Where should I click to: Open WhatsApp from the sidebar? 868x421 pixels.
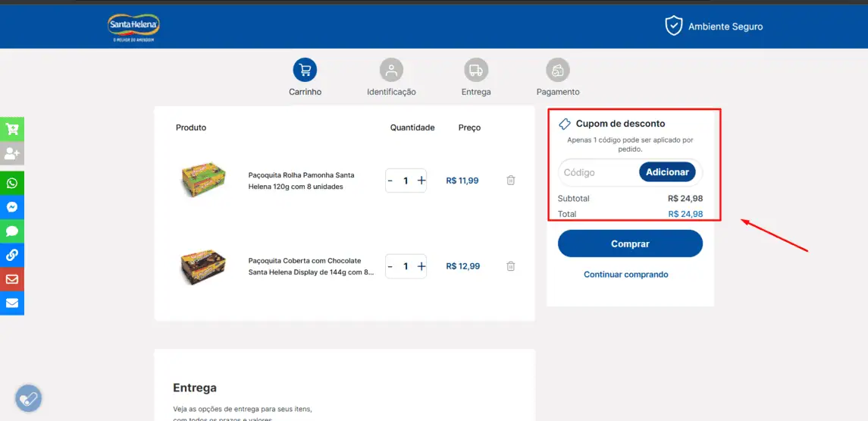[11, 184]
